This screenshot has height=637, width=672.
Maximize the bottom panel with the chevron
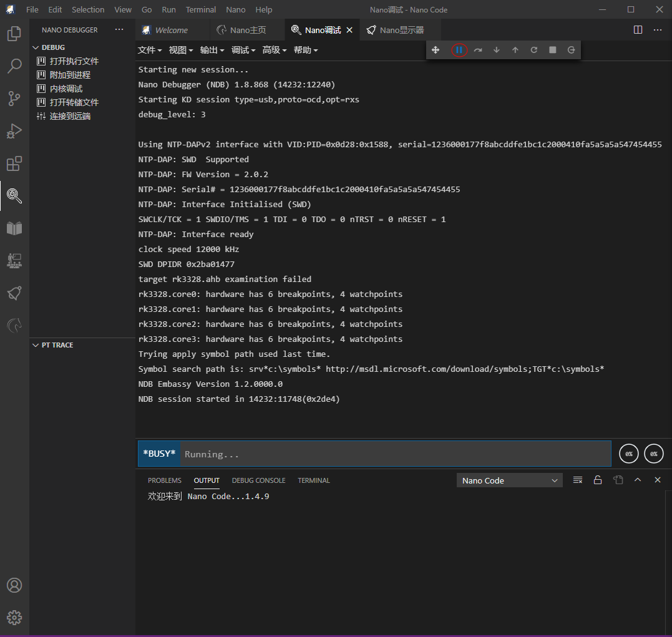638,480
